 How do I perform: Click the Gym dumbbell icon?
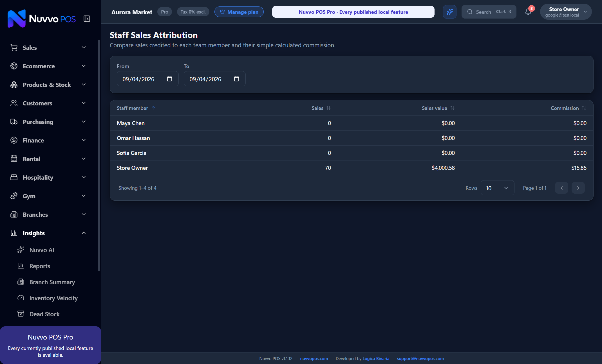[x=14, y=196]
